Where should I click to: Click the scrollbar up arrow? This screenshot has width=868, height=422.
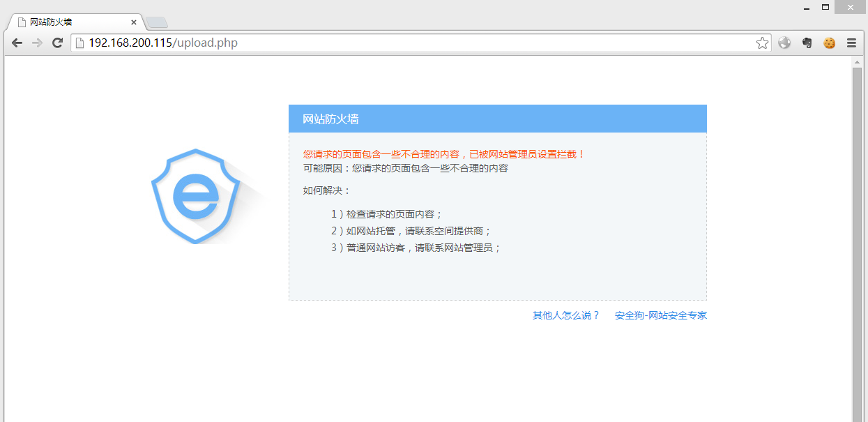858,62
